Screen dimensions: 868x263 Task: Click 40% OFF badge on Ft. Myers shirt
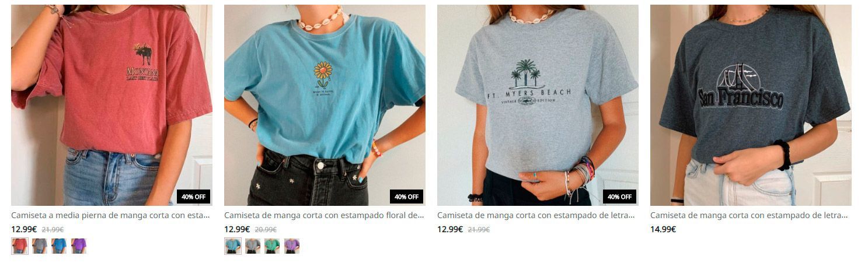click(619, 197)
